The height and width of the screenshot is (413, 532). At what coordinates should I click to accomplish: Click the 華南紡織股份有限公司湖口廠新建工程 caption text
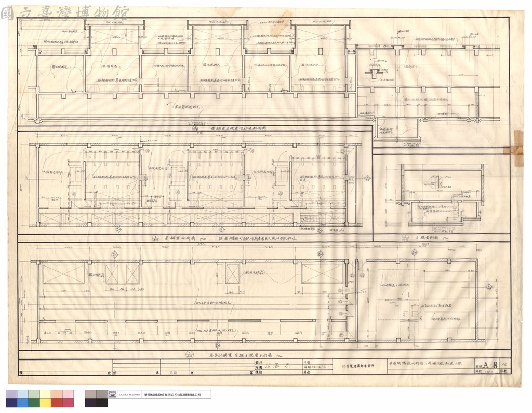point(172,395)
